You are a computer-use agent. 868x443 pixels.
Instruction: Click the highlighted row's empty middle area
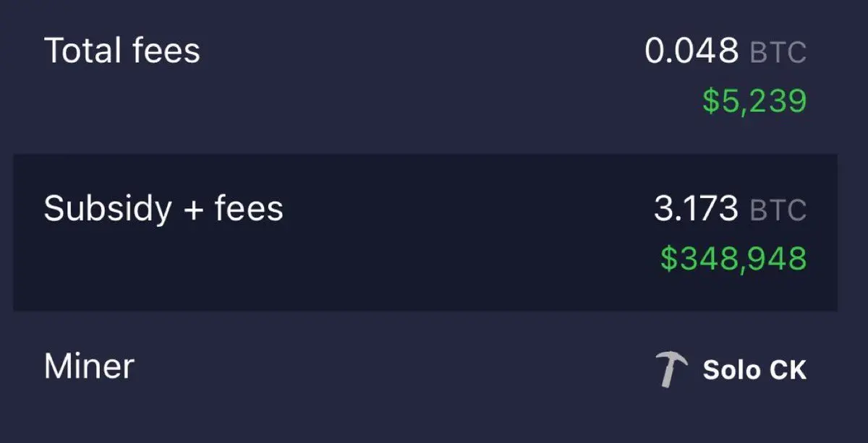tap(463, 233)
